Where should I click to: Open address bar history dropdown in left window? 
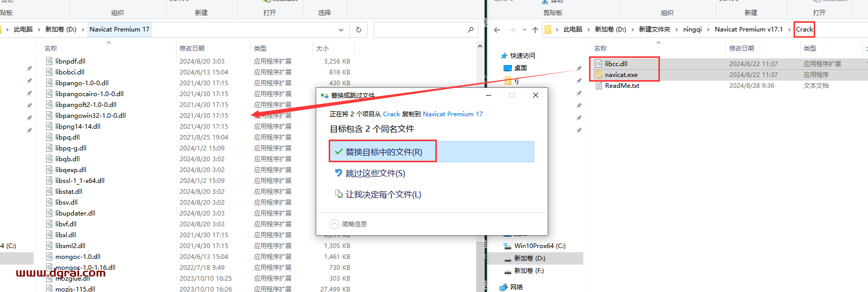pyautogui.click(x=341, y=30)
